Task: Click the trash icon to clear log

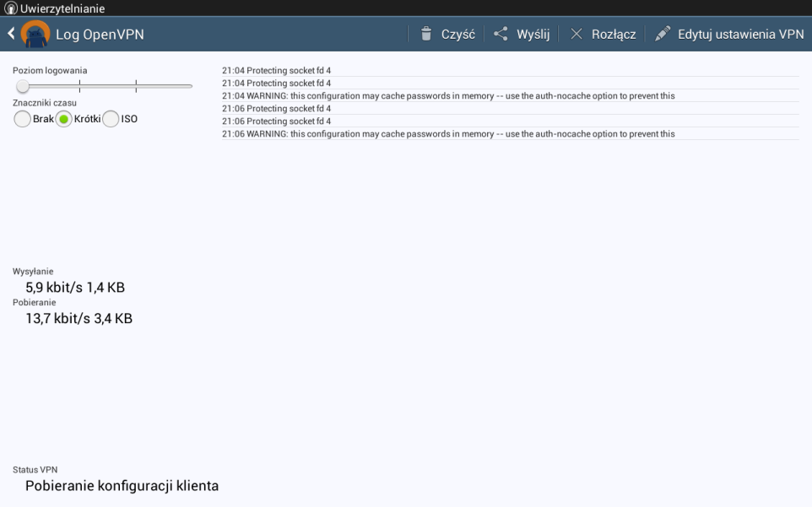Action: [426, 34]
